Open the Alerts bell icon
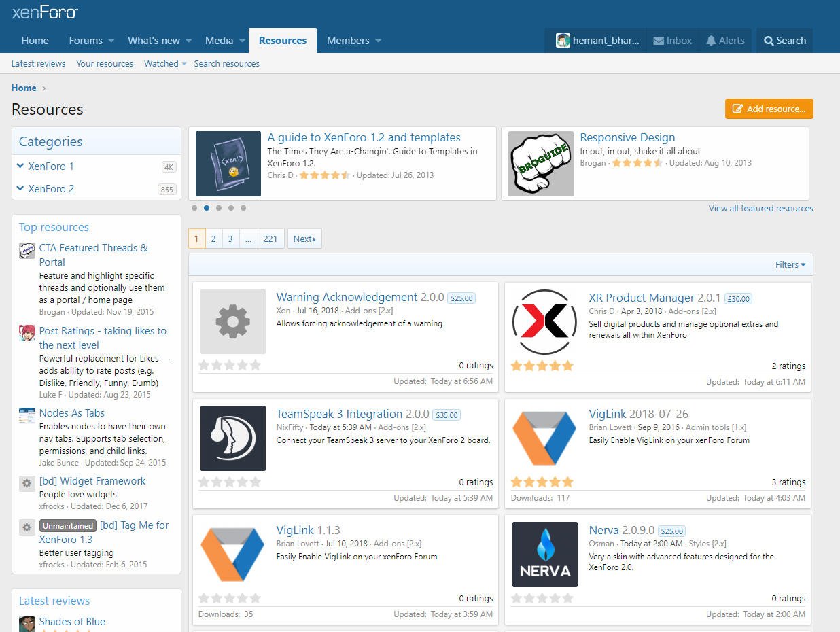The height and width of the screenshot is (632, 840). tap(711, 41)
